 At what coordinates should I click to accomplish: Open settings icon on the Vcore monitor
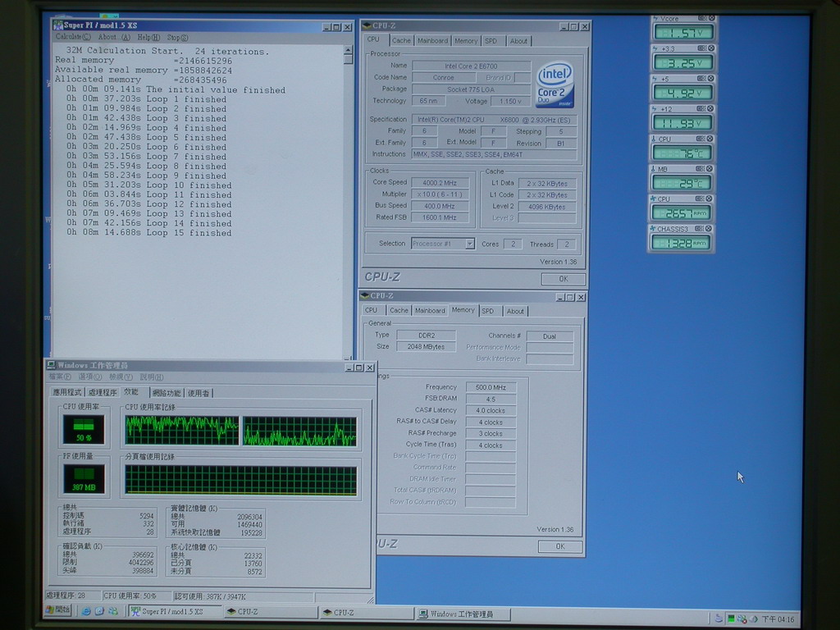702,18
